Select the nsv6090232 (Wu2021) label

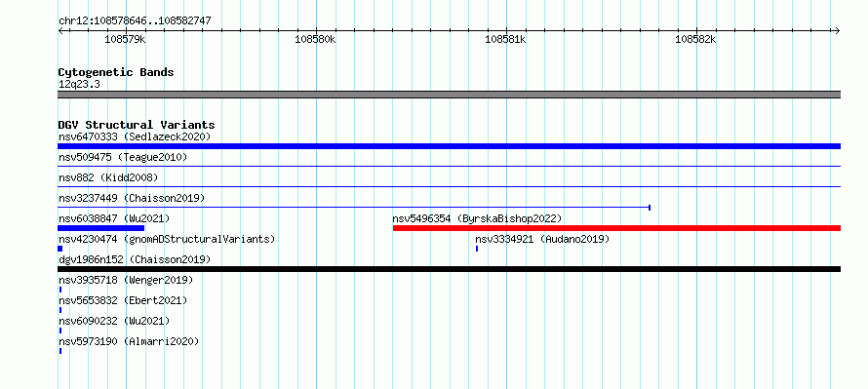(114, 321)
